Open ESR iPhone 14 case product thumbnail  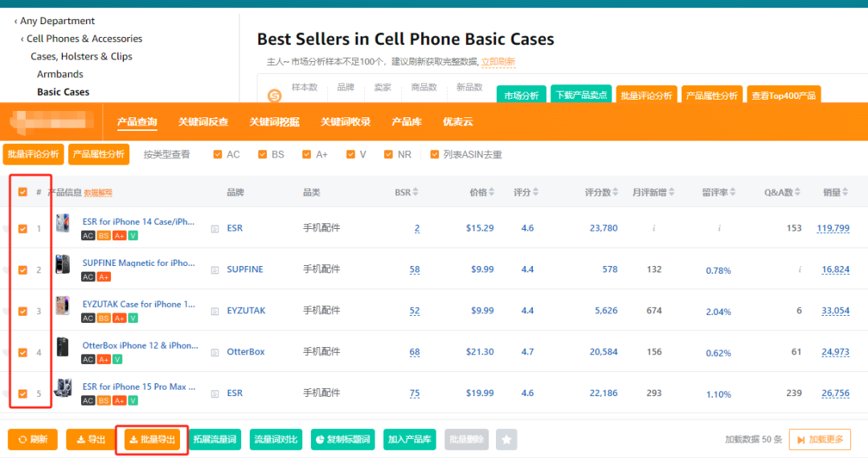pyautogui.click(x=63, y=223)
